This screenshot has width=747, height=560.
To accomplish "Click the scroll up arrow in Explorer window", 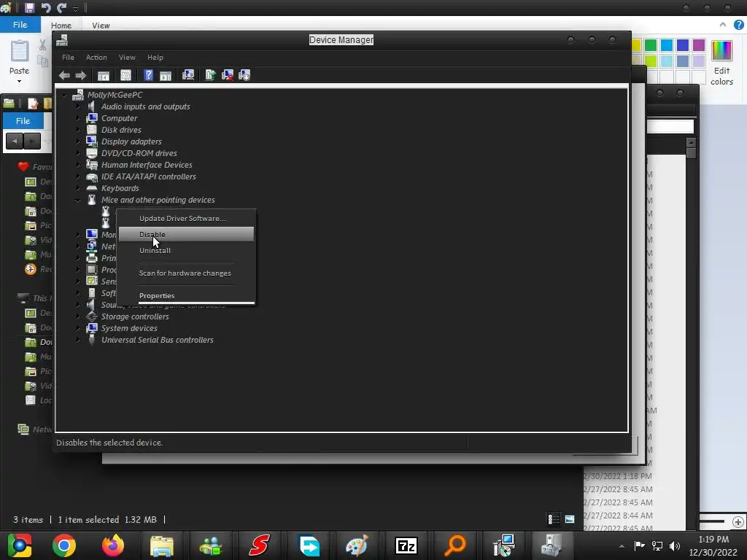I will pyautogui.click(x=692, y=142).
